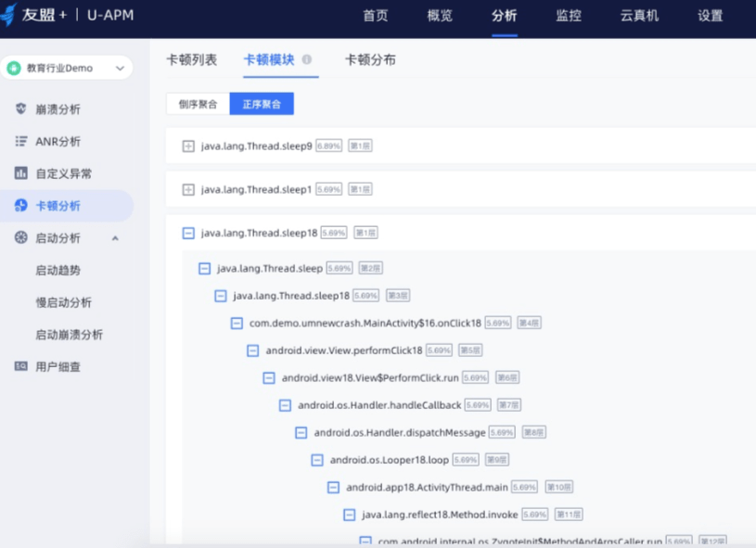Click the green 教育行业Demo app icon
756x548 pixels.
tap(14, 68)
